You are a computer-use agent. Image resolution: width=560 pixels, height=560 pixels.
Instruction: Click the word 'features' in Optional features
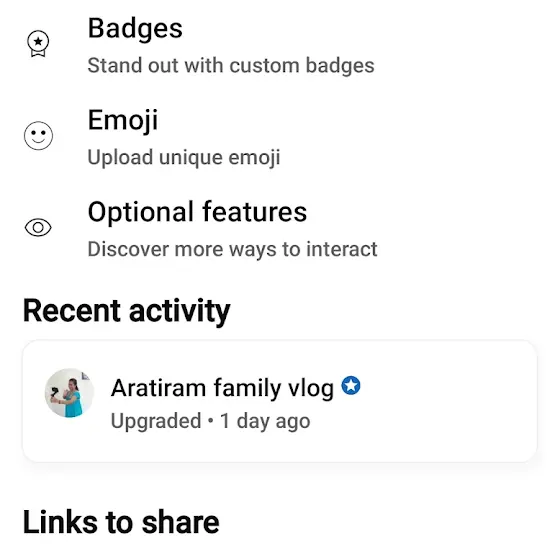[255, 212]
